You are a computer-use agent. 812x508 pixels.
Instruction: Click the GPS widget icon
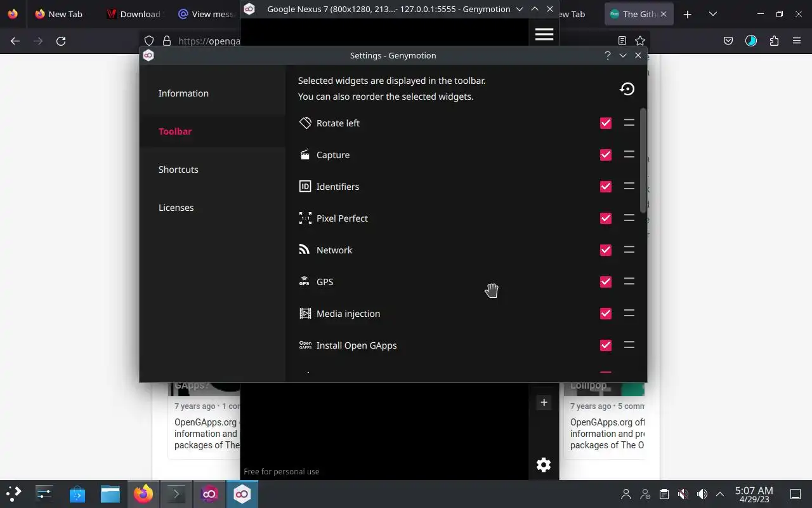click(x=304, y=281)
